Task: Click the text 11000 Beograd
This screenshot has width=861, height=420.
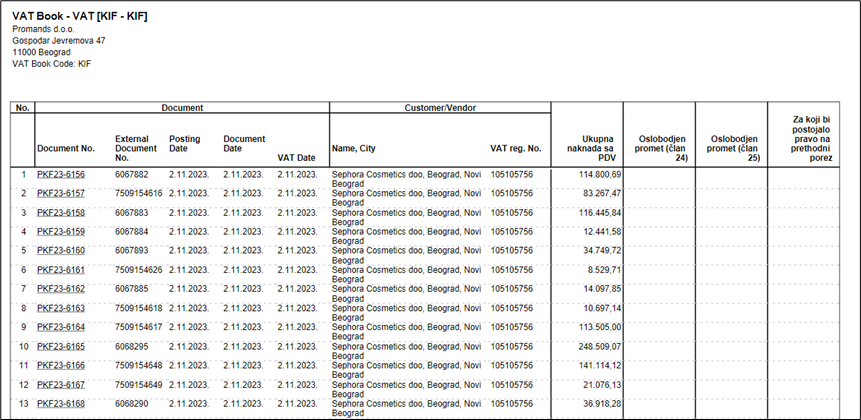Action: pos(41,52)
